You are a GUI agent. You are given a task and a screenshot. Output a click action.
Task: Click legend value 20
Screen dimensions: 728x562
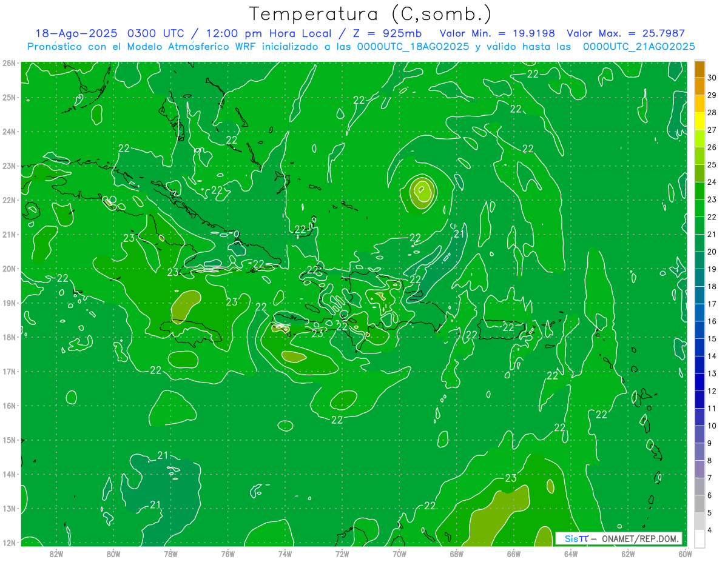[712, 252]
